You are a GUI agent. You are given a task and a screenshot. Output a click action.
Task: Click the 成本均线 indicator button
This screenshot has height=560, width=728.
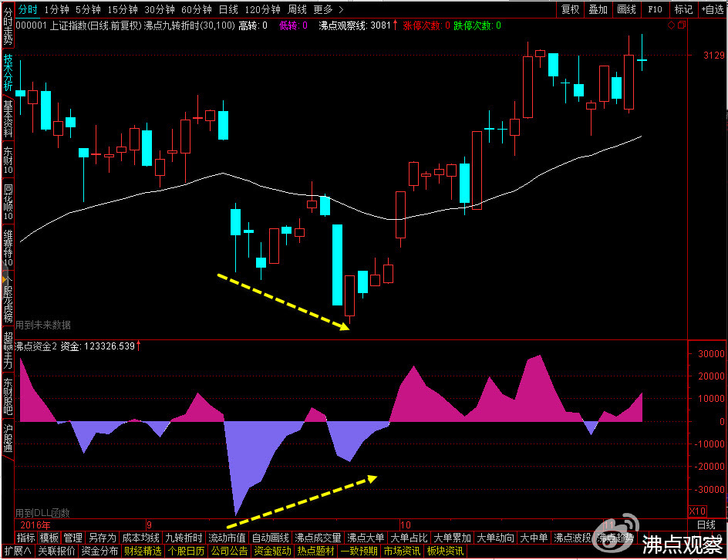(x=140, y=538)
